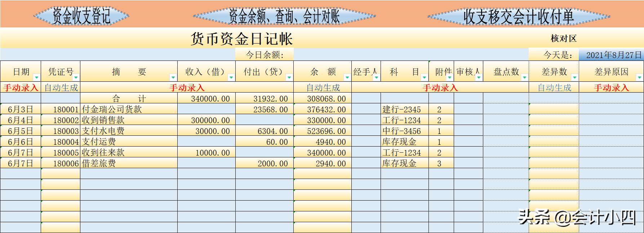644x233 pixels.
Task: Expand the 经手人 column filter dropdown
Action: point(376,77)
